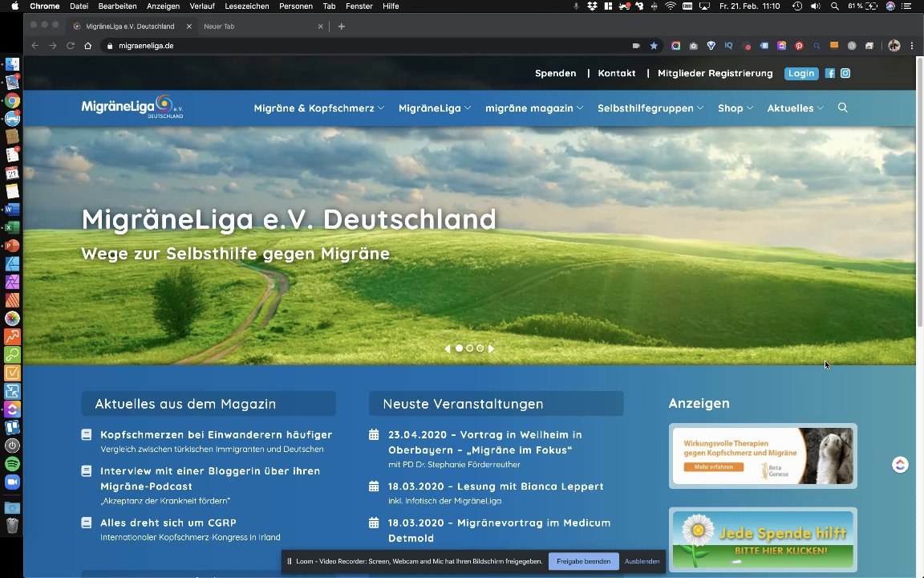The height and width of the screenshot is (578, 924).
Task: Click the volume icon in the menu bar
Action: 815,6
